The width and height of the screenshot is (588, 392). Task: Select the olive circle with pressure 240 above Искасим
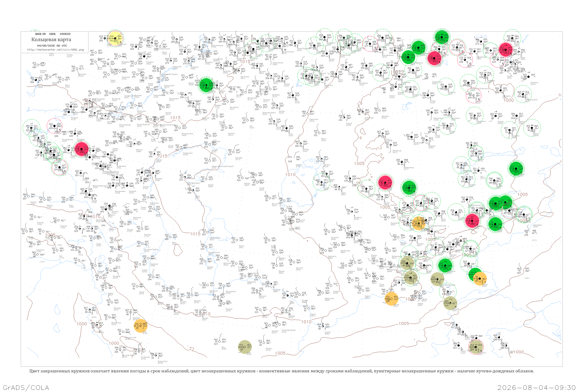point(450,303)
